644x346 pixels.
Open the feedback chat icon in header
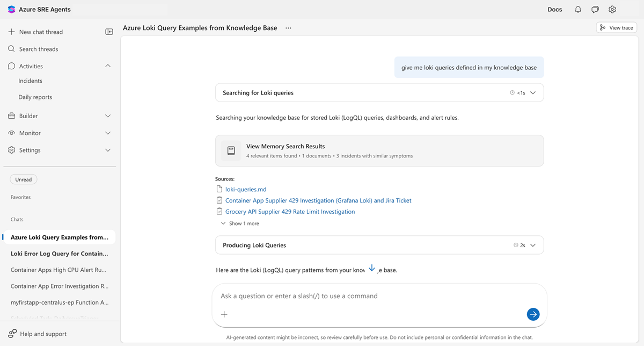point(595,10)
